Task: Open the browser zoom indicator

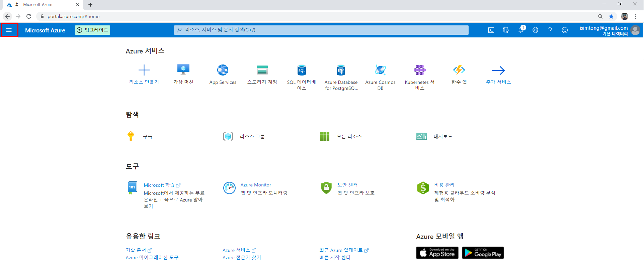Action: (600, 16)
